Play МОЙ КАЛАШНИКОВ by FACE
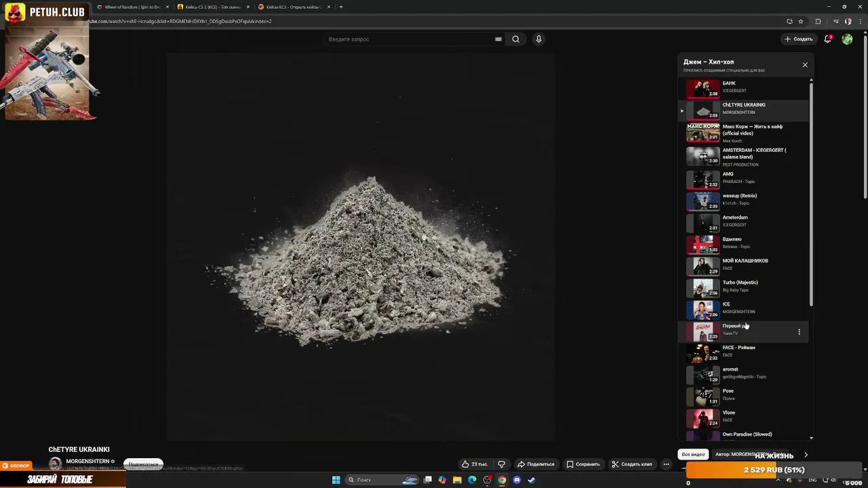The width and height of the screenshot is (868, 488). 744,266
